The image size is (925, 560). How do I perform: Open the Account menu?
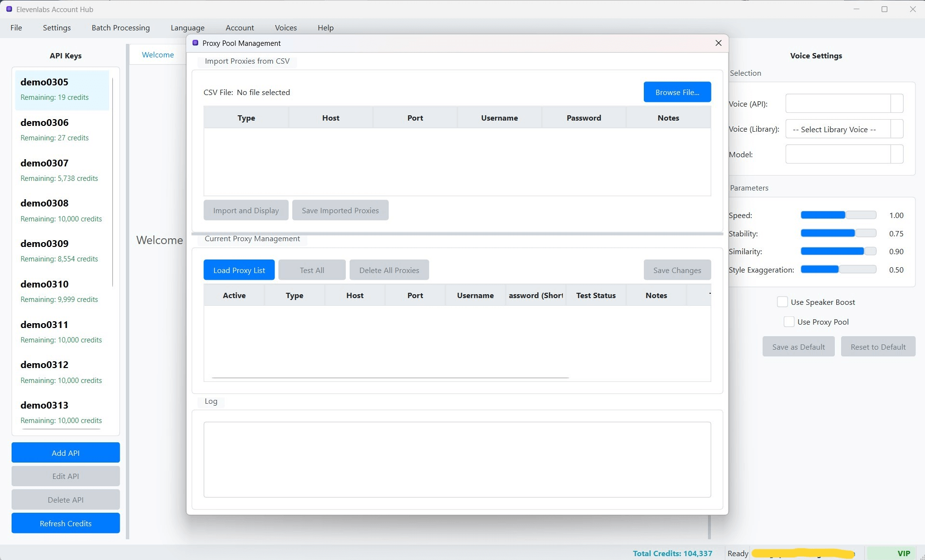tap(240, 27)
